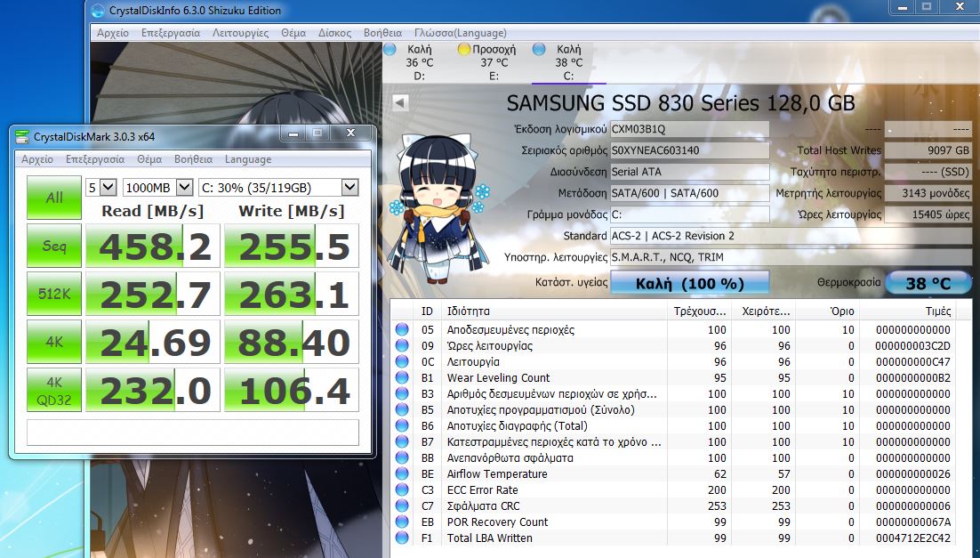The image size is (980, 558).
Task: Start the 4K QD32 benchmark test
Action: [x=53, y=390]
